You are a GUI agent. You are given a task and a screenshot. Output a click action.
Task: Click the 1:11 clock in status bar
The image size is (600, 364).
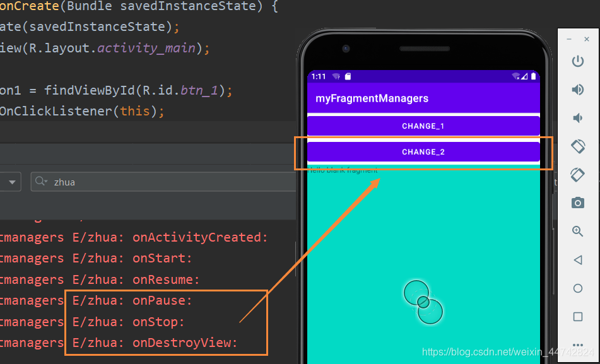click(x=319, y=76)
